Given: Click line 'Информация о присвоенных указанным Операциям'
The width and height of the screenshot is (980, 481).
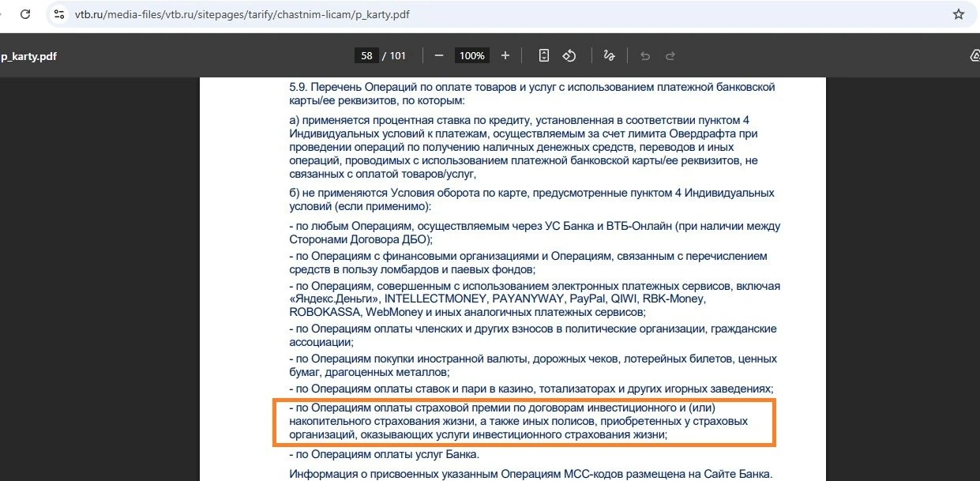Looking at the screenshot, I should click(x=530, y=475).
